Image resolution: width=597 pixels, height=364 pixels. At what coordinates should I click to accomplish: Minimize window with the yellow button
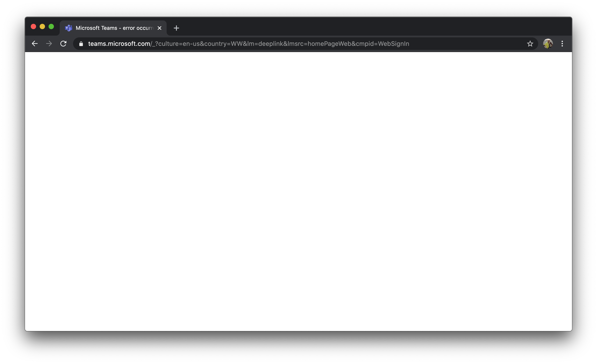tap(42, 27)
